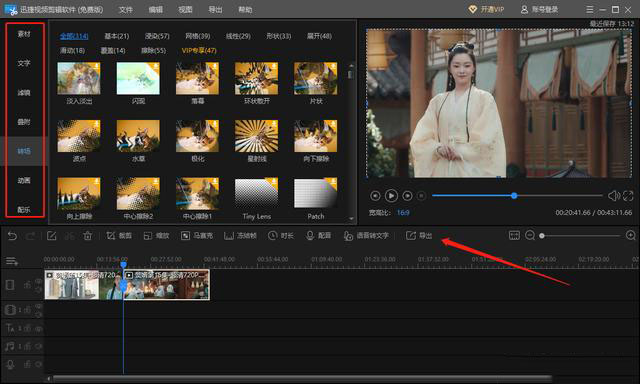
Task: Stop the preview playback
Action: coord(422,196)
